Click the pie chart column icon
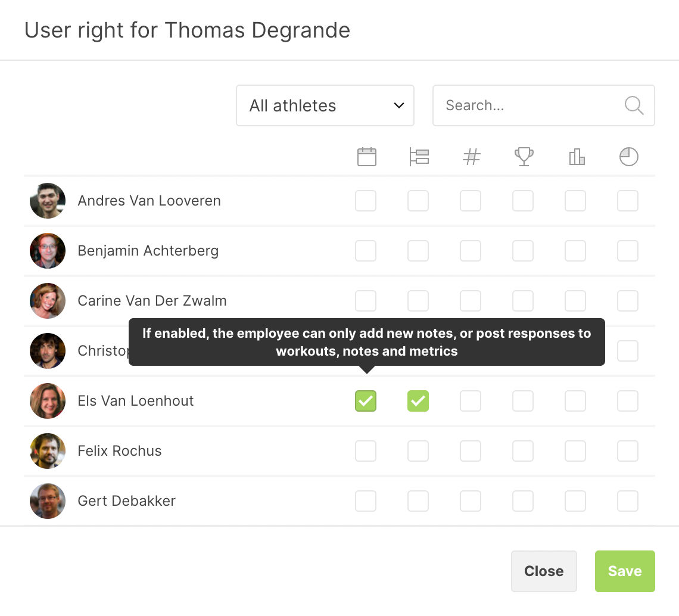679x616 pixels. pyautogui.click(x=628, y=157)
